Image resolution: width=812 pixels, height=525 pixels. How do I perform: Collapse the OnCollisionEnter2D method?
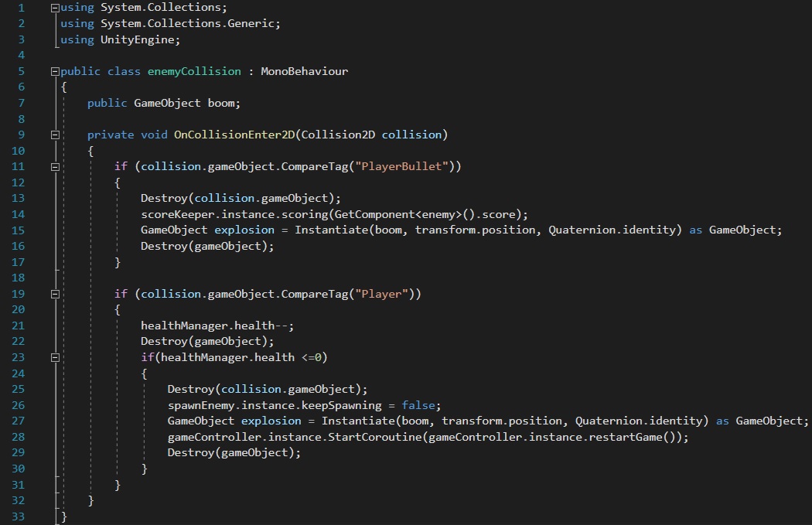54,135
